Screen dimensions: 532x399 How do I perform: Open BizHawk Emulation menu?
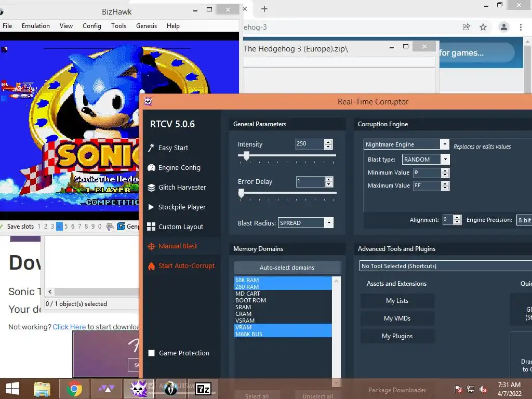(36, 26)
